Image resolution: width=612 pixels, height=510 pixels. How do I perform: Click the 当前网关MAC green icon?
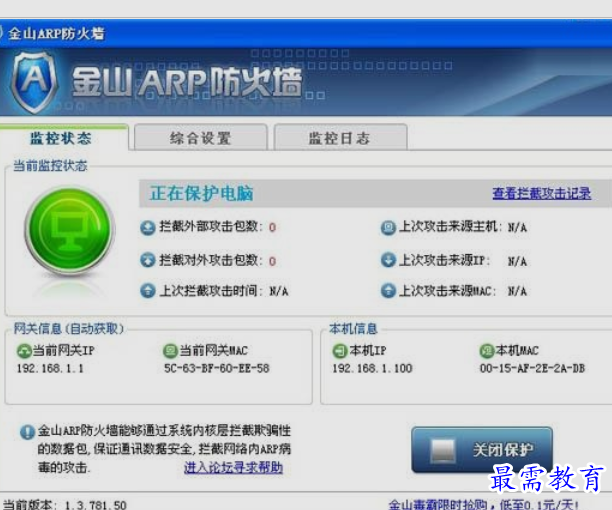170,351
